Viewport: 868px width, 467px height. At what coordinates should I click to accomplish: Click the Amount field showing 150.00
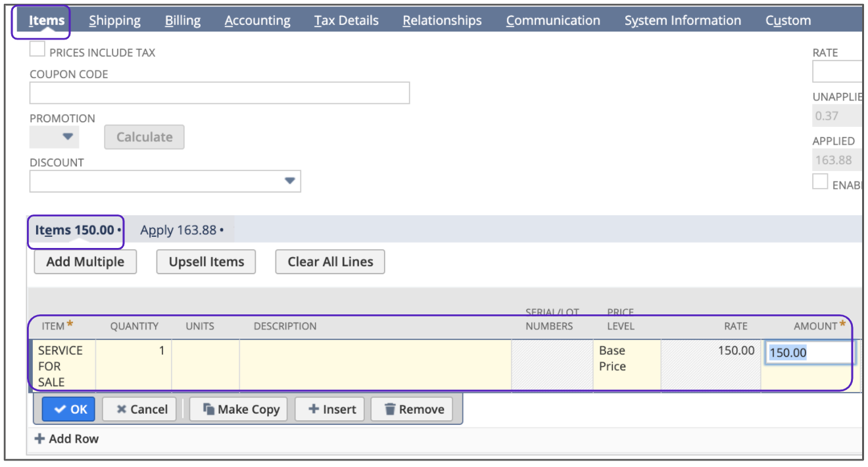[x=808, y=353]
